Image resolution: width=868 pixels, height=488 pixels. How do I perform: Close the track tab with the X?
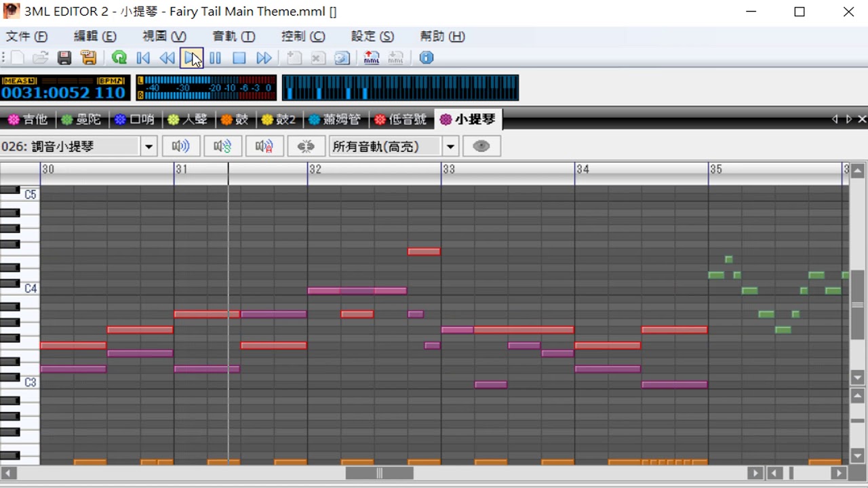click(x=862, y=119)
